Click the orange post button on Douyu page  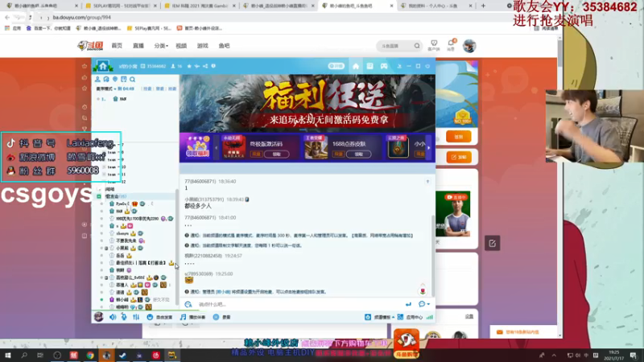click(x=458, y=157)
